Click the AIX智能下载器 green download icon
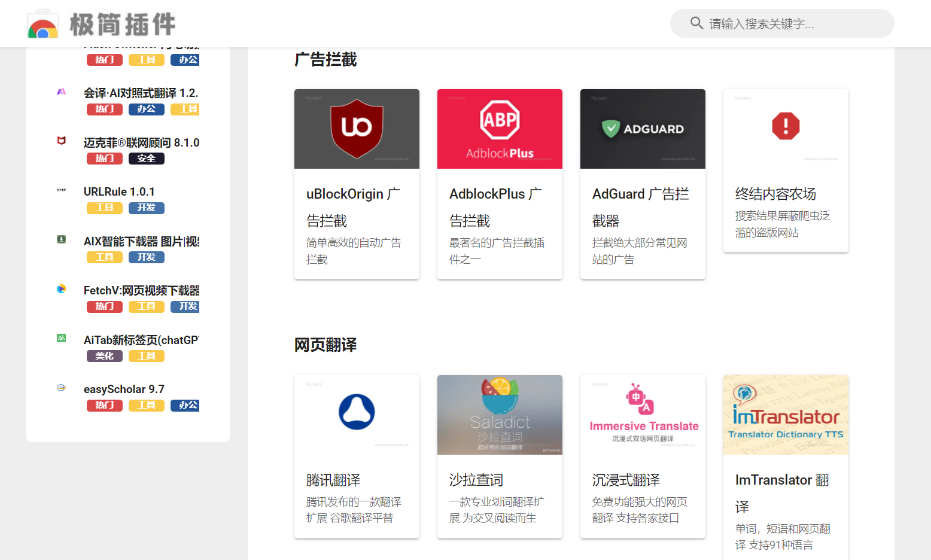Screen dimensions: 931x560 61,239
